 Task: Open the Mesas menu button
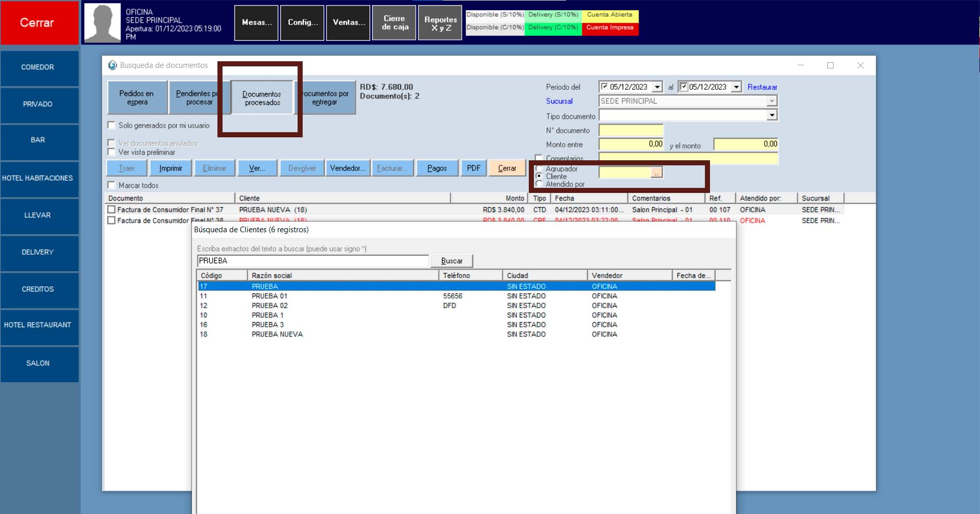(256, 23)
